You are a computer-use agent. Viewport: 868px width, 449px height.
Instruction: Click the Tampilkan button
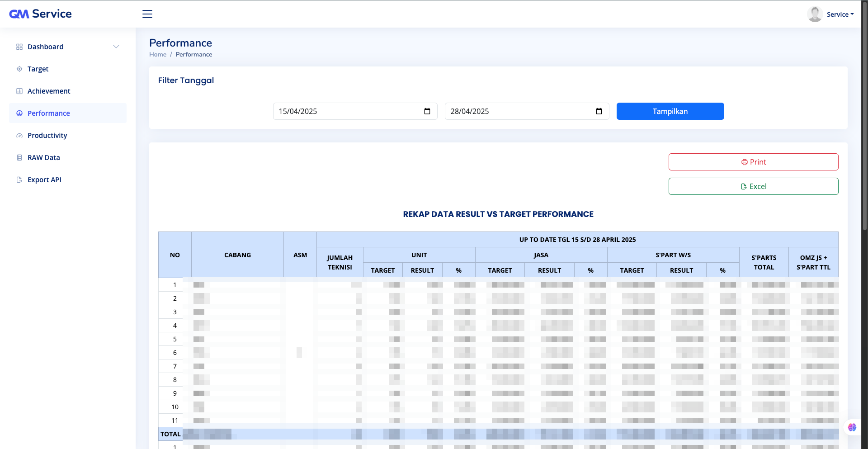point(670,111)
